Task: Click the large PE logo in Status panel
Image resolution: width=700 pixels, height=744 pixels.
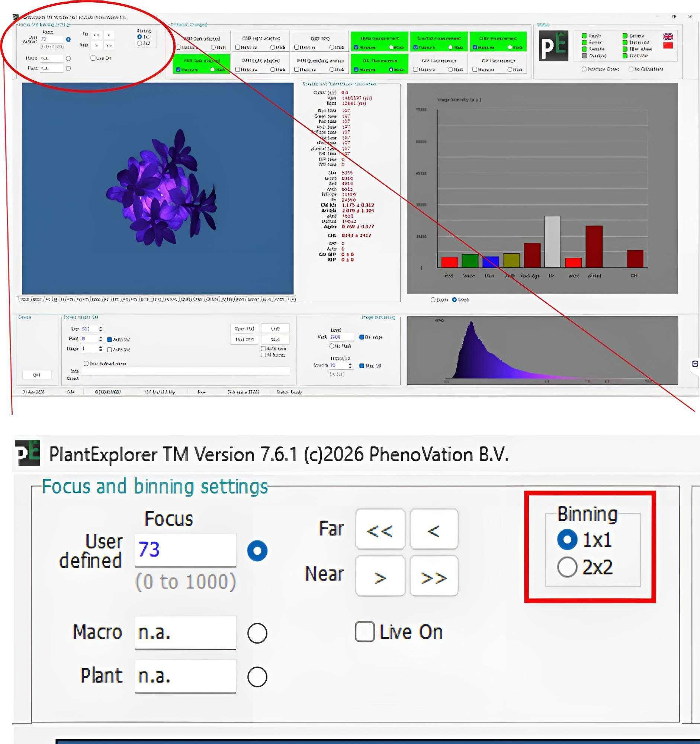Action: [x=553, y=46]
